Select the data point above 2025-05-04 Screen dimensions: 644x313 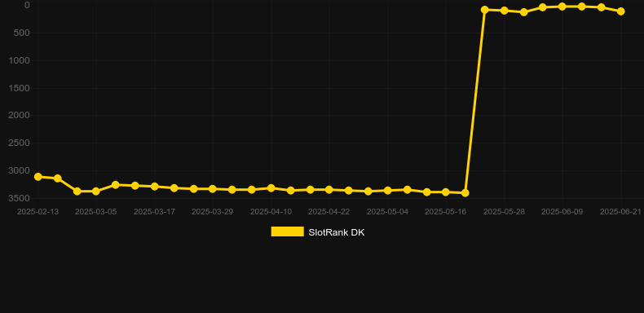387,191
